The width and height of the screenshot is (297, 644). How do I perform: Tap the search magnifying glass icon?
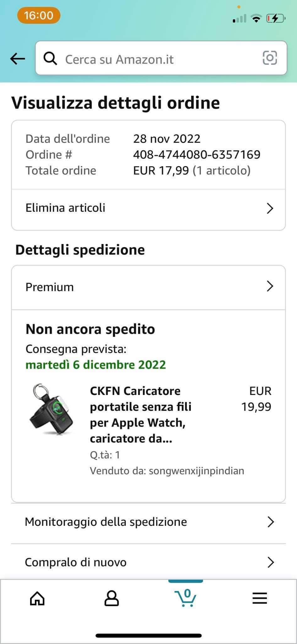(50, 58)
